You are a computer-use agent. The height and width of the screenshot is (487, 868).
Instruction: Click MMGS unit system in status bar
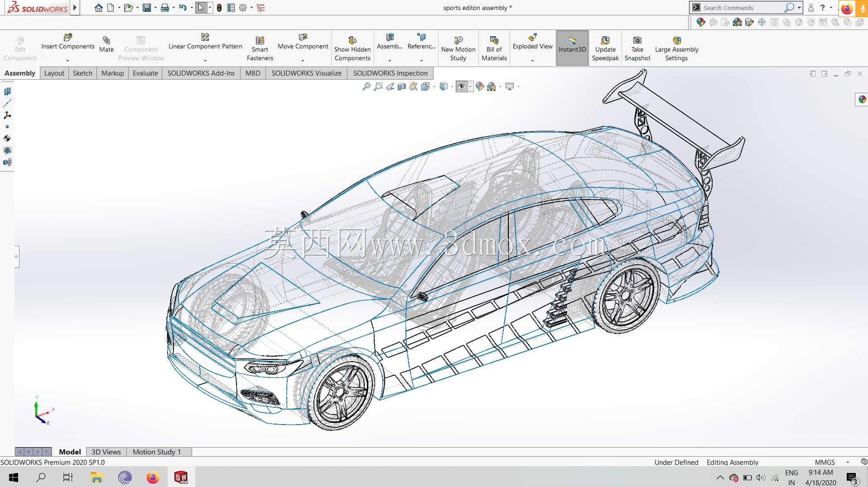point(825,462)
